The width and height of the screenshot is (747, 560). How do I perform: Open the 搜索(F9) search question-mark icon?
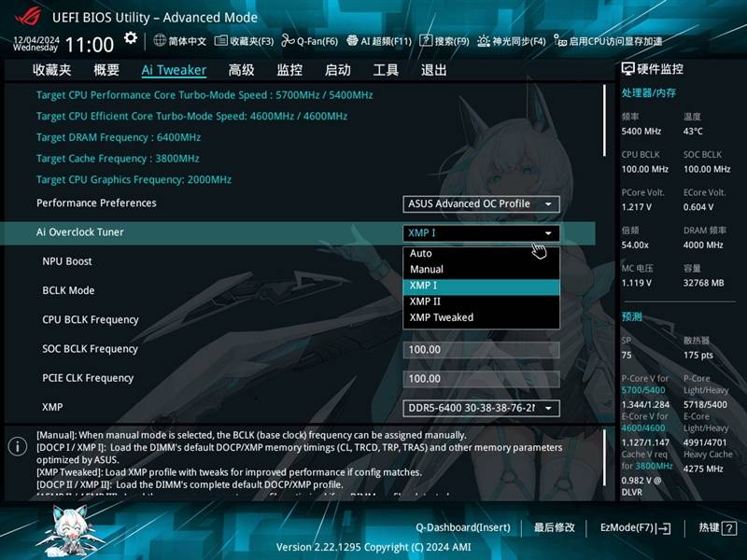click(x=426, y=41)
